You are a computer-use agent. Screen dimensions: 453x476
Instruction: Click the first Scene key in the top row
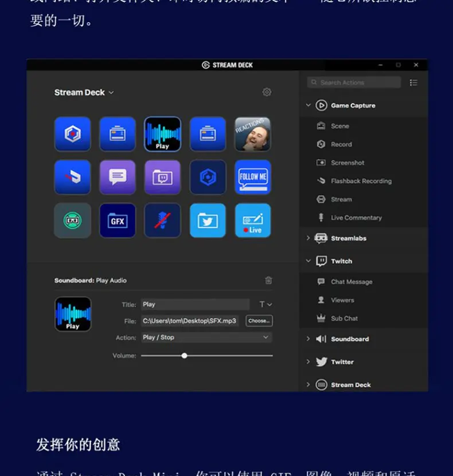click(x=118, y=134)
